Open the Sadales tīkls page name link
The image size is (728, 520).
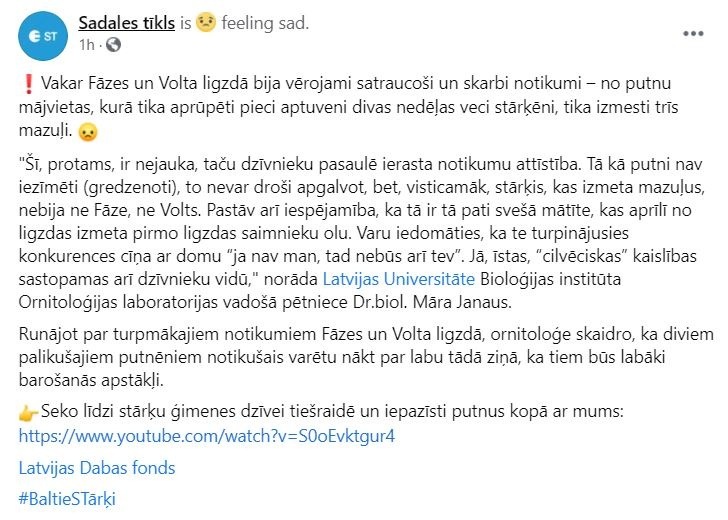pyautogui.click(x=126, y=23)
